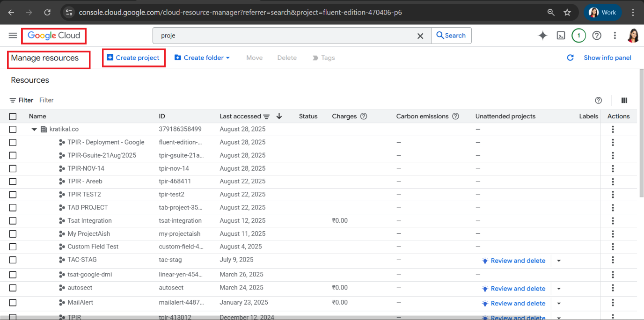This screenshot has width=644, height=320.
Task: Open actions menu for TAC-STAG row
Action: [x=613, y=261]
